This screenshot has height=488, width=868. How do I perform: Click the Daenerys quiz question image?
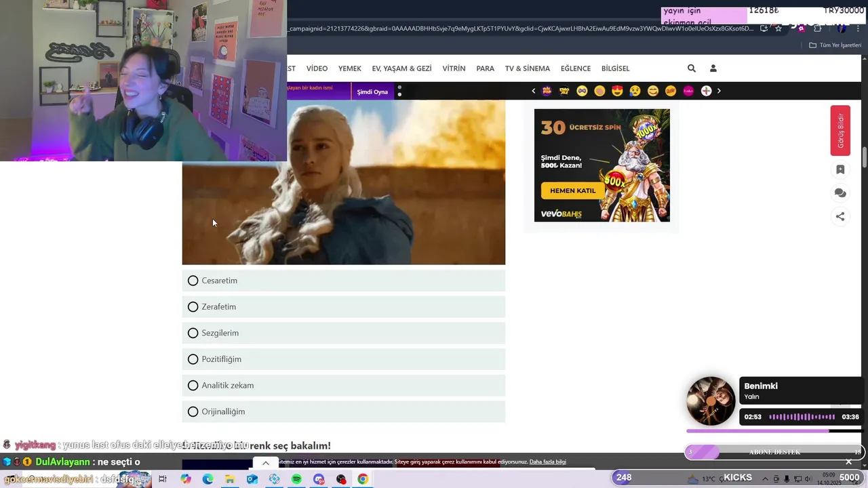pos(343,182)
